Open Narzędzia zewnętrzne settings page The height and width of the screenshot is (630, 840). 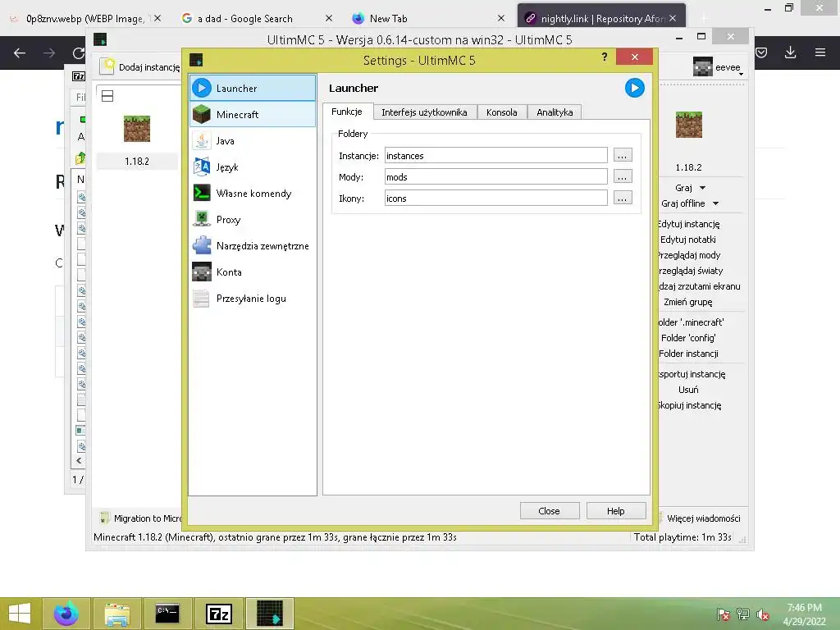coord(253,245)
